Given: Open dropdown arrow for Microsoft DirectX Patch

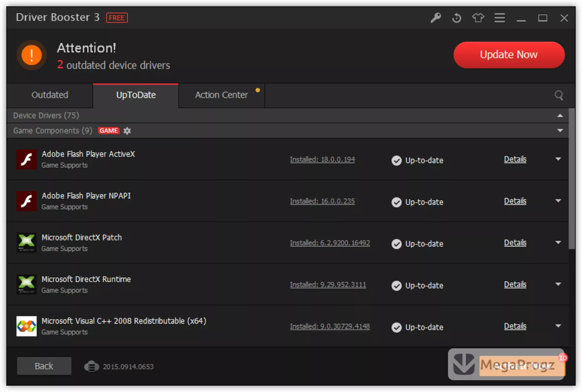Looking at the screenshot, I should pos(558,243).
